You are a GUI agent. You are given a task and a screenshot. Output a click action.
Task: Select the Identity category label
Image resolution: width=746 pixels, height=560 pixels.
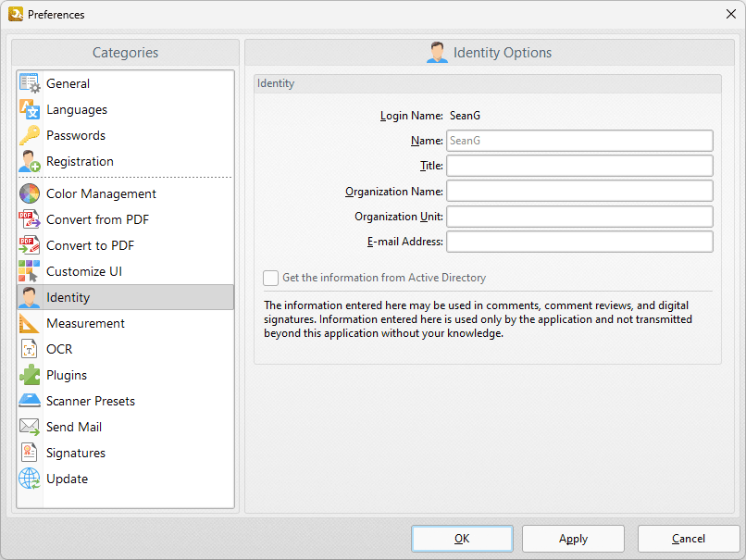click(68, 297)
